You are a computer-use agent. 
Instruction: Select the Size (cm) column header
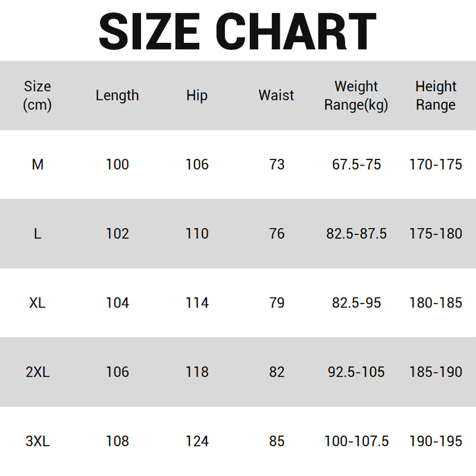coord(37,96)
